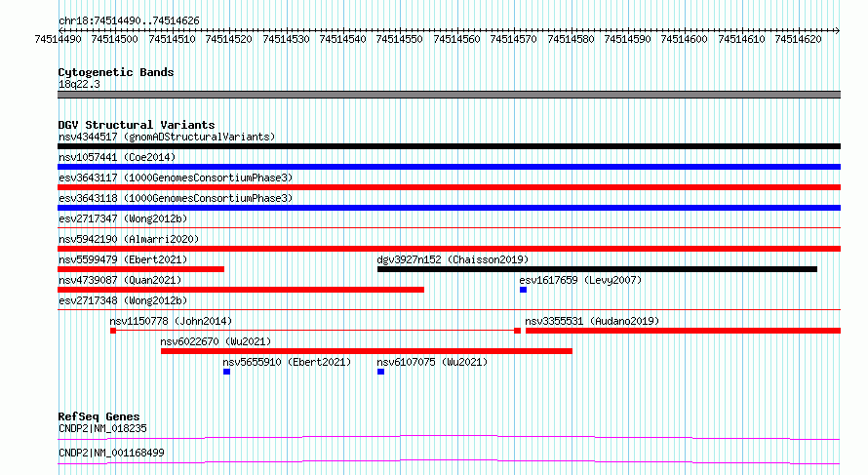Click the nsv5655910 (Ebert2021) label
The height and width of the screenshot is (475, 868).
tap(287, 362)
